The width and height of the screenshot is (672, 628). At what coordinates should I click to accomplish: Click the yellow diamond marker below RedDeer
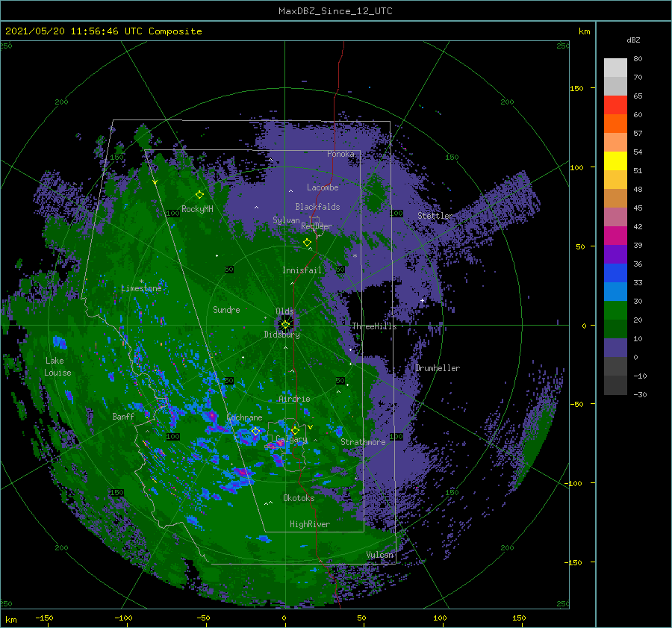[308, 243]
